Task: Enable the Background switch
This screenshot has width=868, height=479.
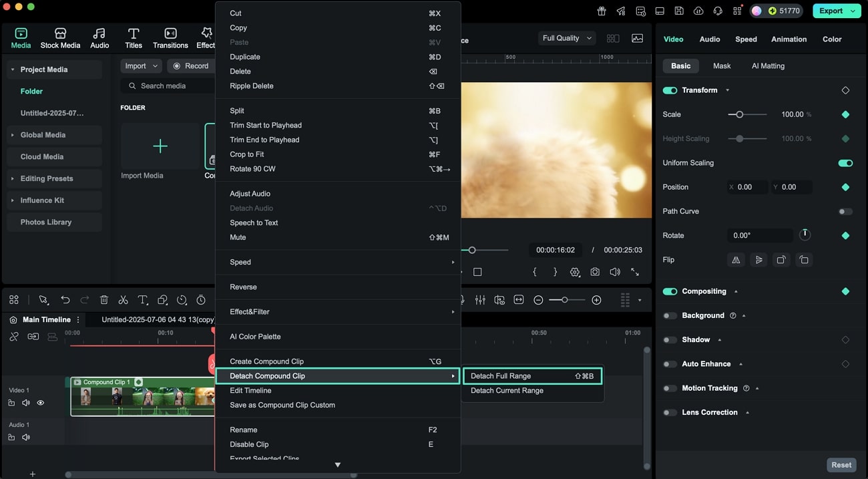Action: click(670, 315)
